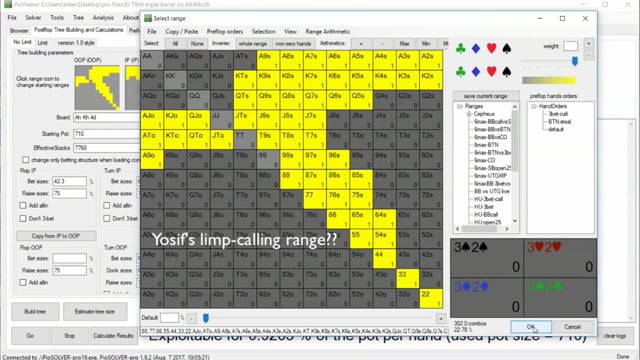The height and width of the screenshot is (360, 640).
Task: Toggle the AA hand cell in grid
Action: tap(152, 60)
